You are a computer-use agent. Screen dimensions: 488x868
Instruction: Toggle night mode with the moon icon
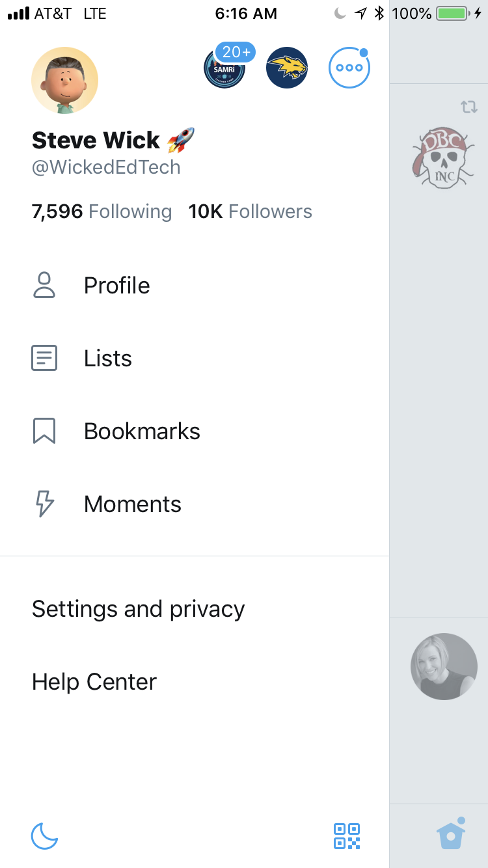click(x=45, y=836)
